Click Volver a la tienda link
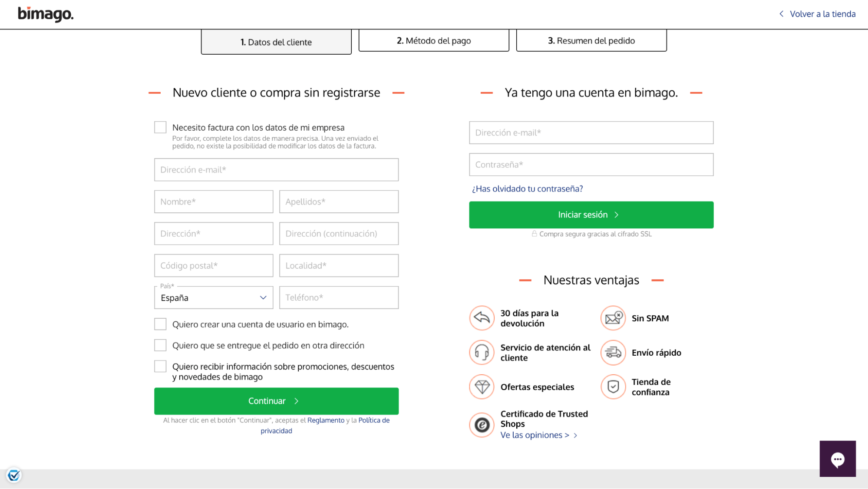868x489 pixels. click(822, 14)
